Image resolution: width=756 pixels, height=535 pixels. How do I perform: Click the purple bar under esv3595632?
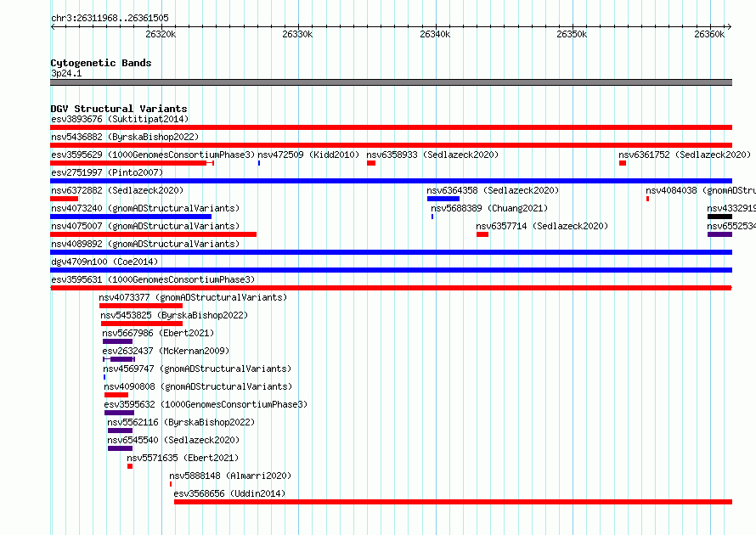coord(119,413)
